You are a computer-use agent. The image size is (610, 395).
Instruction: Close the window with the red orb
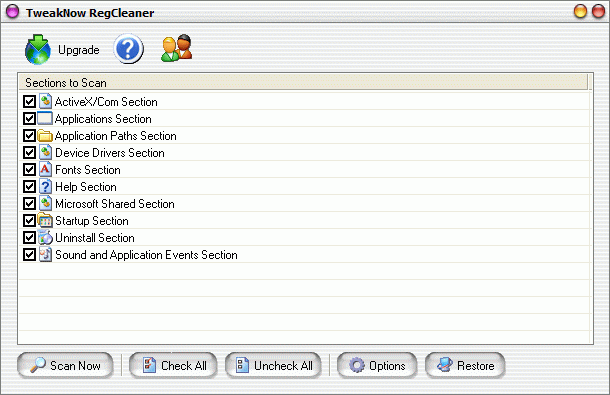(598, 11)
